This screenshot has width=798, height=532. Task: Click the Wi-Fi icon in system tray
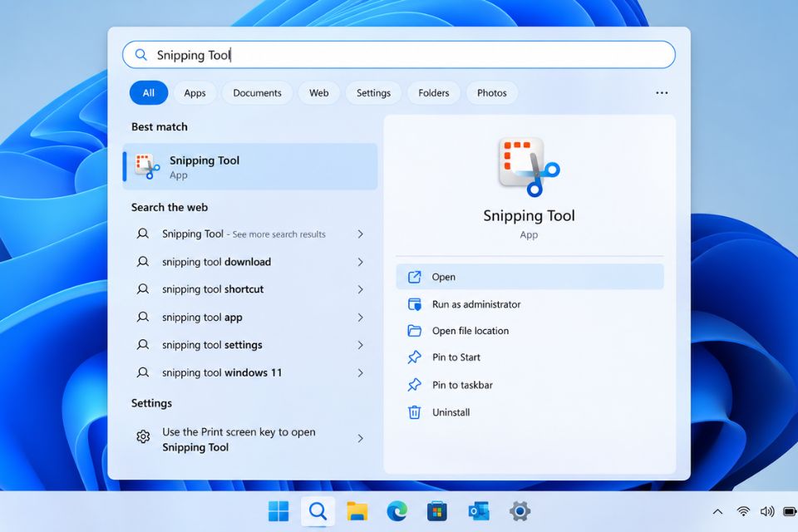click(743, 511)
